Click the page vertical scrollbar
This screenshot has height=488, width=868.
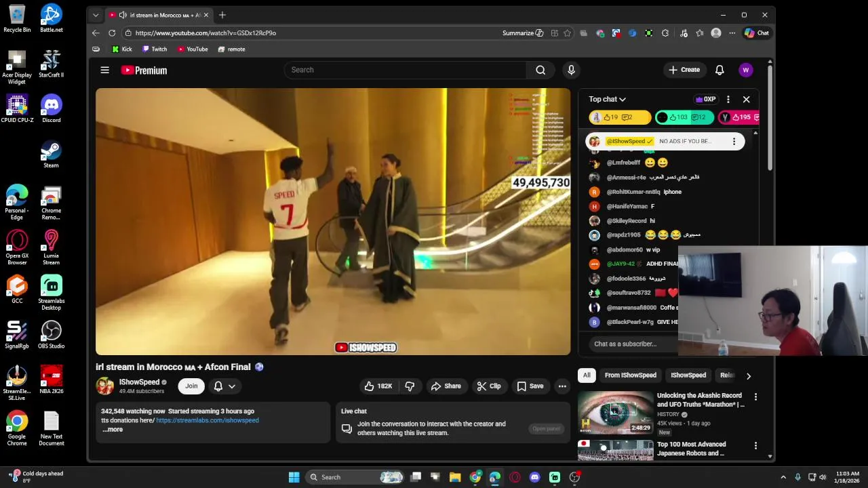pos(770,118)
